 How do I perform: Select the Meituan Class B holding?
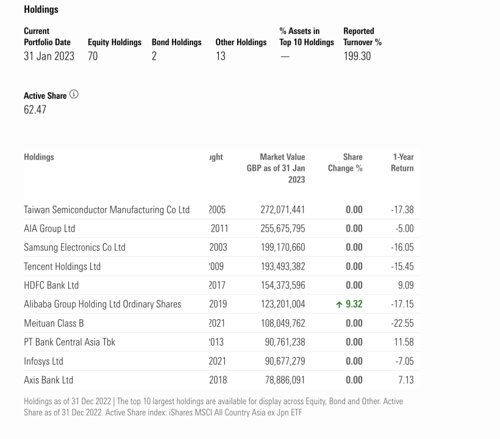54,323
